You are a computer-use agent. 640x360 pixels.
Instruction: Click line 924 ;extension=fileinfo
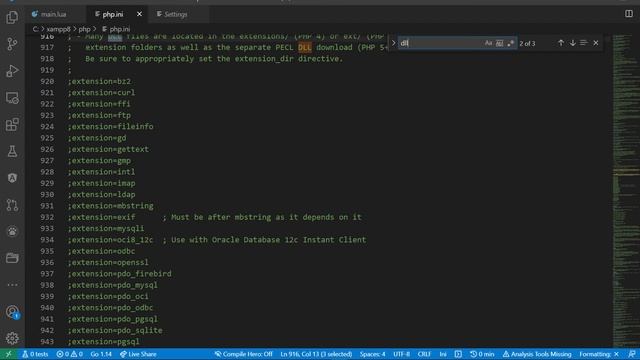(110, 127)
